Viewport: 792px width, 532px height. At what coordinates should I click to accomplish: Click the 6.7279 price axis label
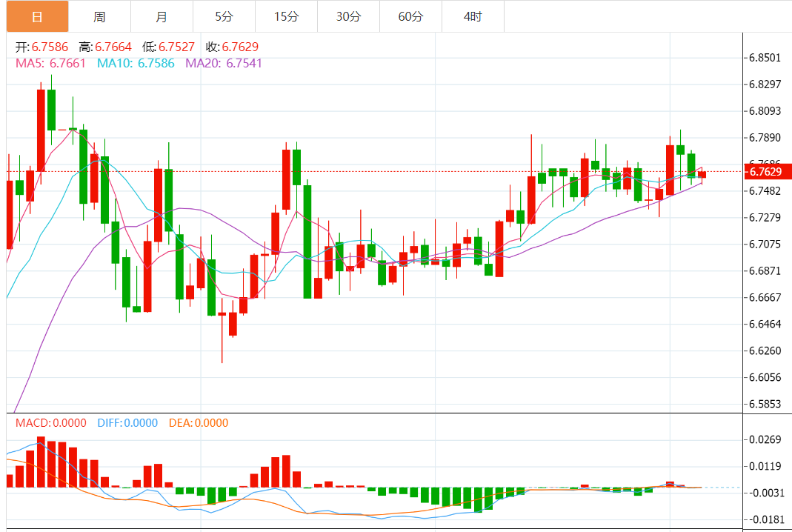tap(765, 217)
